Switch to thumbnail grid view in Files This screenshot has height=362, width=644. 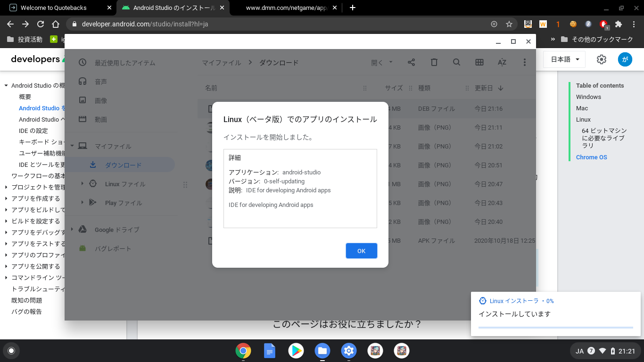tap(479, 62)
